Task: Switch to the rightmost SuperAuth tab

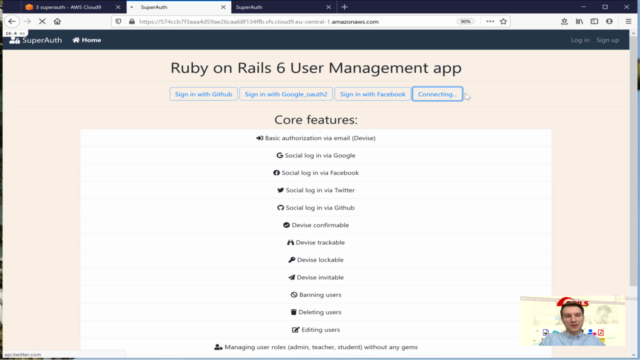Action: pyautogui.click(x=284, y=7)
